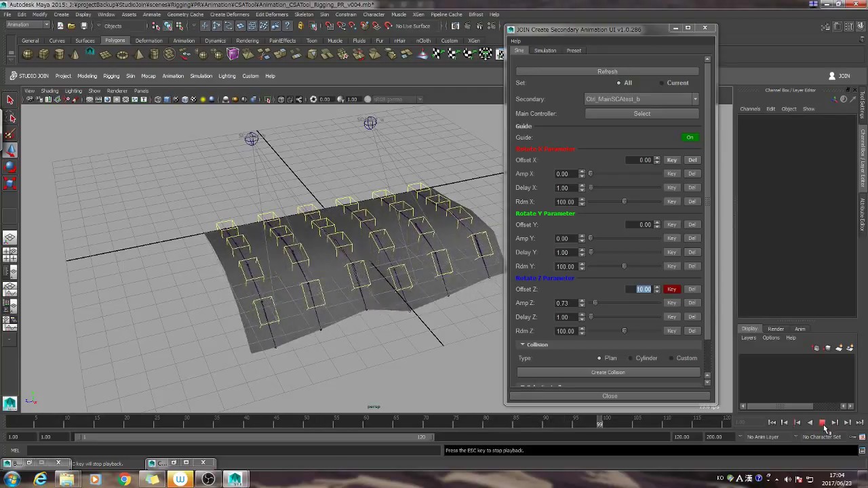Create a polygon cube from the shelf

point(44,54)
